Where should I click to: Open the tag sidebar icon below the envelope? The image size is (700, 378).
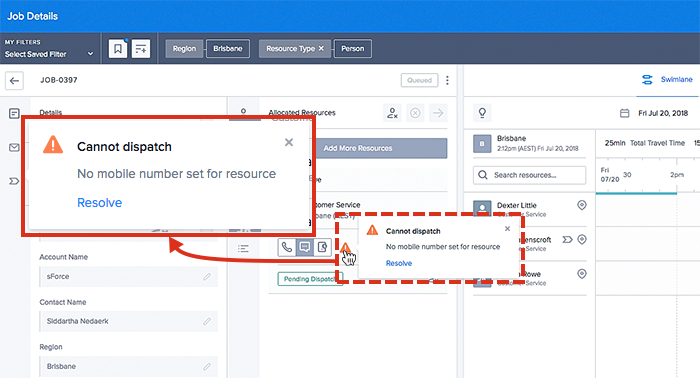click(14, 181)
